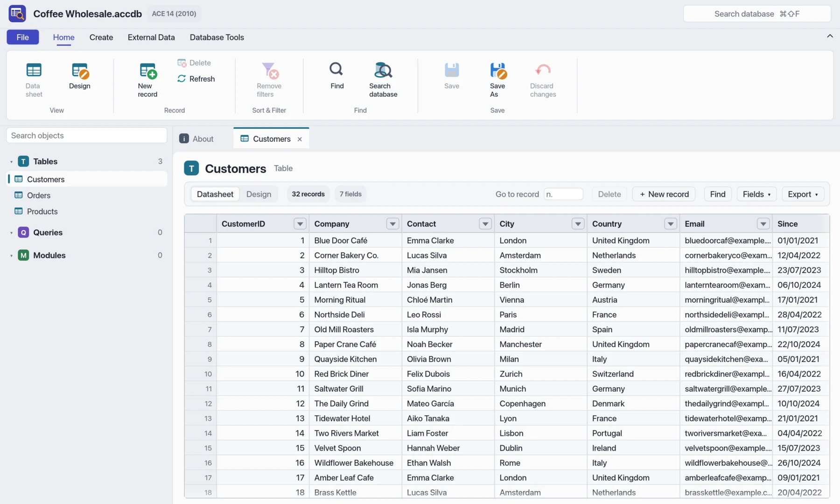
Task: Click the New record ribbon icon
Action: coord(148,70)
